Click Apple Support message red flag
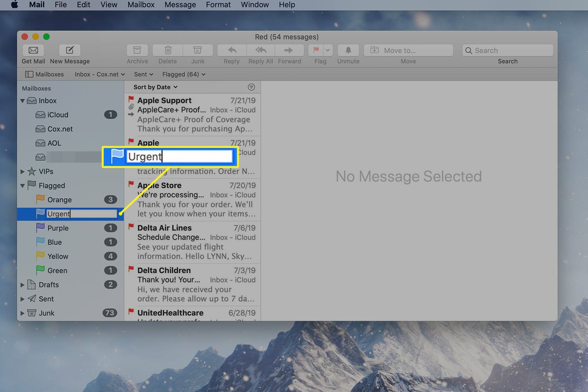588x392 pixels. (x=131, y=99)
